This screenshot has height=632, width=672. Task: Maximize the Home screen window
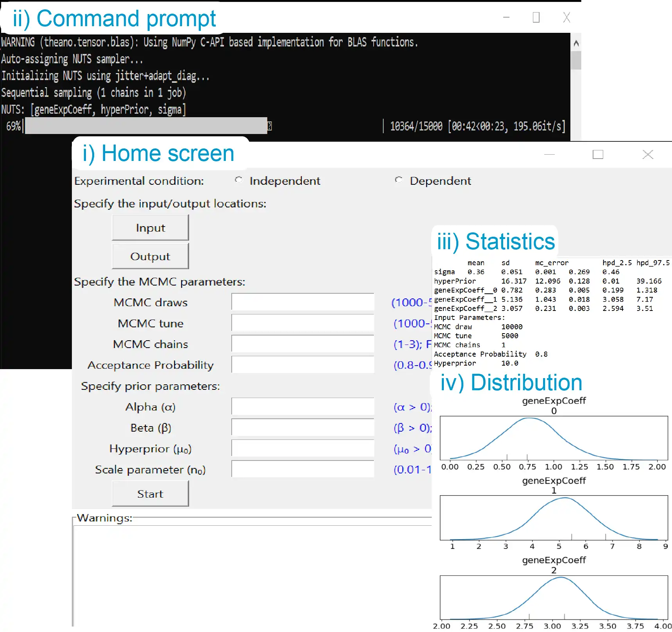[x=598, y=155]
